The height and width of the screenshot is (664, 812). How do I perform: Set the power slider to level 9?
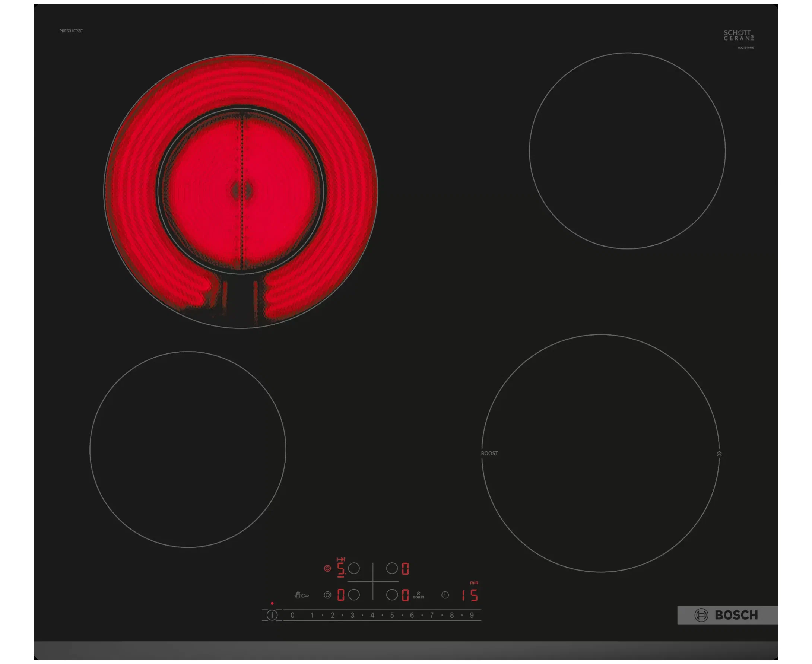(x=472, y=615)
